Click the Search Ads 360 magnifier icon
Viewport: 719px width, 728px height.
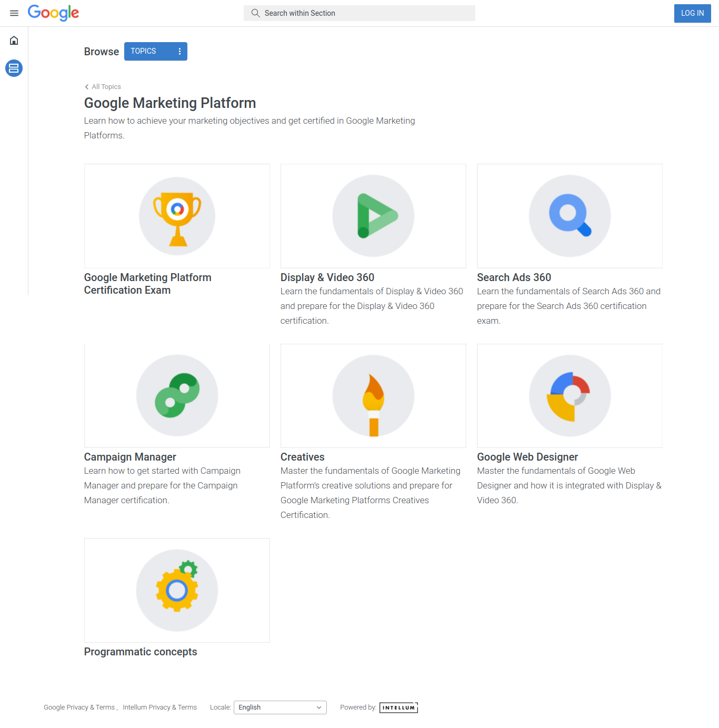[570, 216]
